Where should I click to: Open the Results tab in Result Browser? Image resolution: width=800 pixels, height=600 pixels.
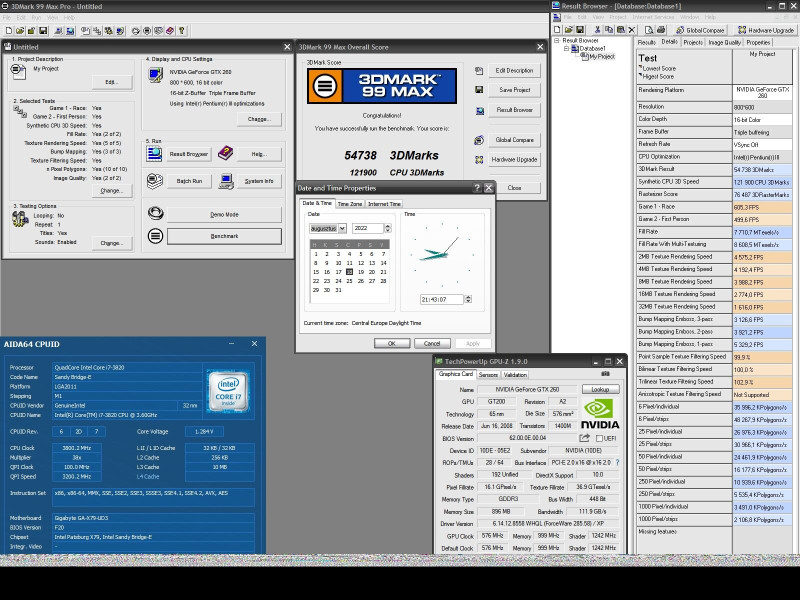click(x=646, y=42)
